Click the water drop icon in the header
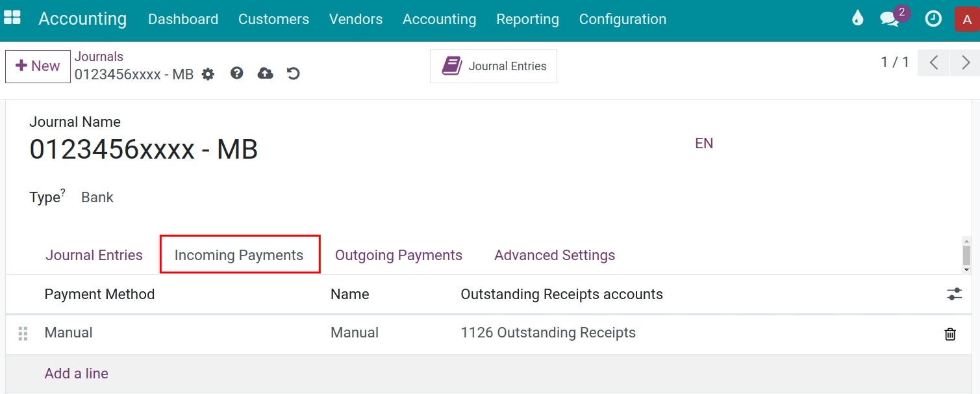Viewport: 980px width, 394px height. pos(857,19)
